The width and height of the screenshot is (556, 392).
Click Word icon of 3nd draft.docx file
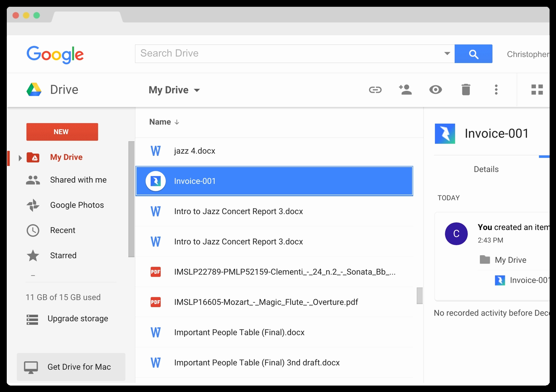pos(156,363)
